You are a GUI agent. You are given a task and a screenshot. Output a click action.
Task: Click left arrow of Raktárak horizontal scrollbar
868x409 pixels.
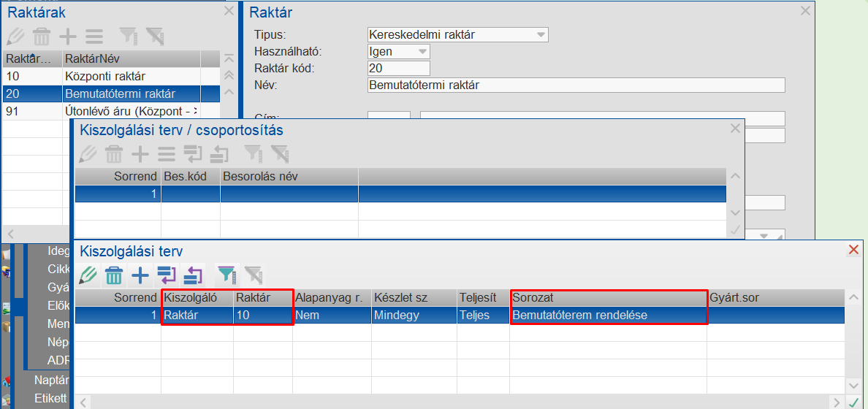coord(9,233)
